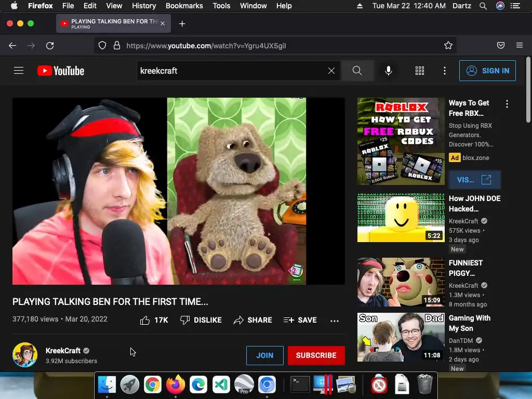
Task: Save the video to a playlist
Action: click(300, 320)
